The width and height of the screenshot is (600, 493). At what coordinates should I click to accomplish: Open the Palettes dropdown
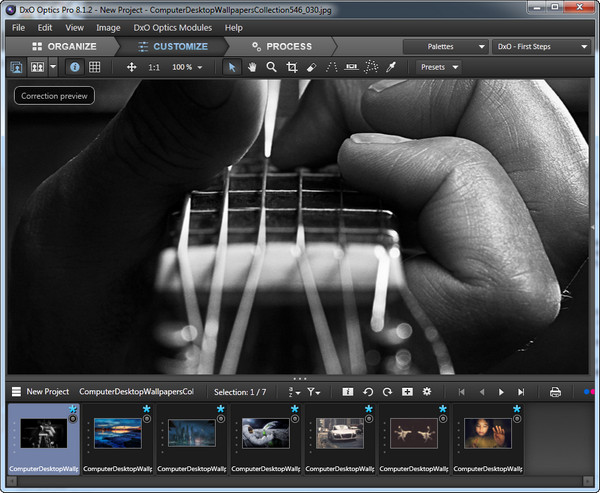[445, 46]
